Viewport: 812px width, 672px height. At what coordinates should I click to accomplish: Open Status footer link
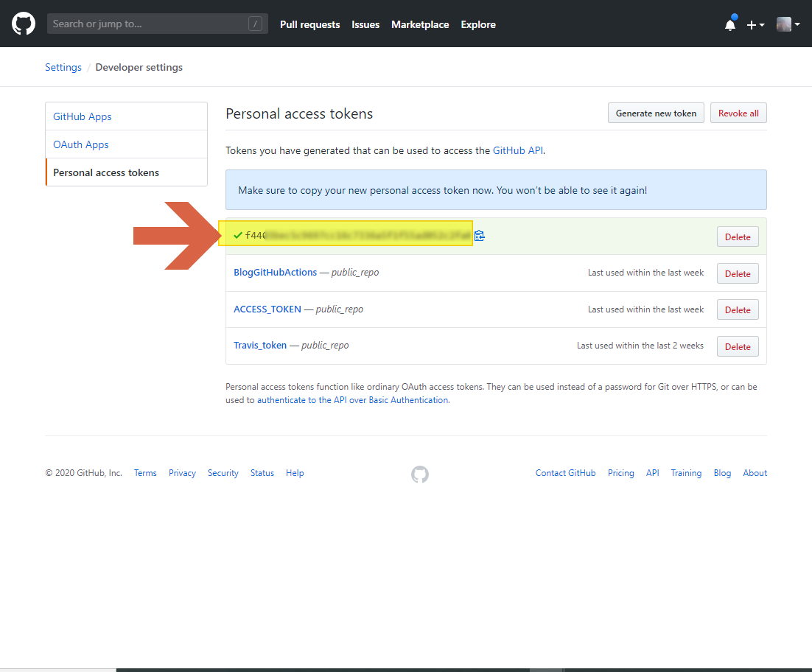coord(262,473)
